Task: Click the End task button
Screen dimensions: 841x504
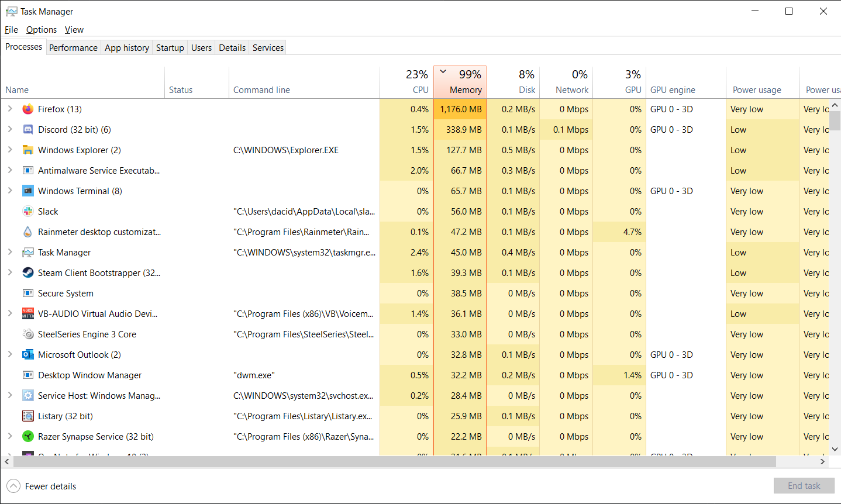Action: click(x=804, y=485)
